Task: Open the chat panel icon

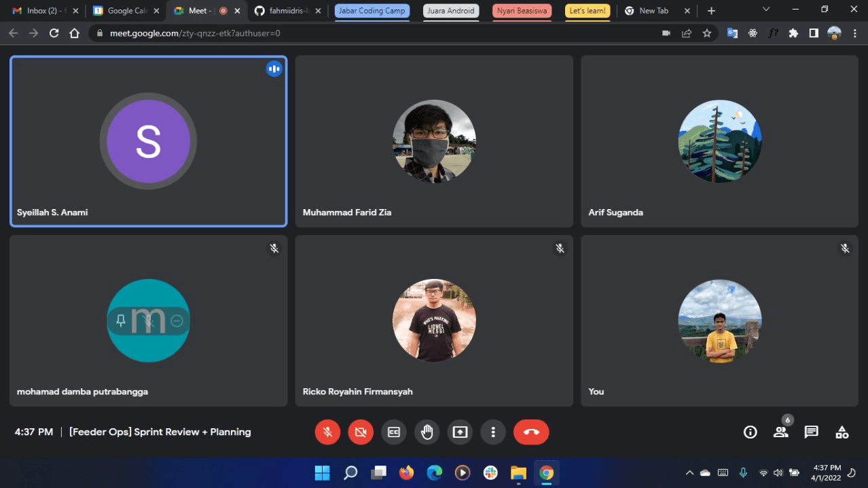Action: tap(811, 432)
